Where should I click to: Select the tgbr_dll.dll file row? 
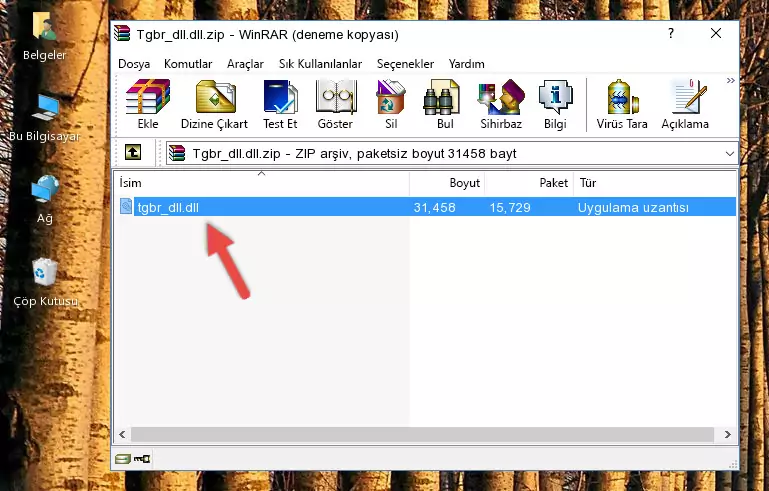click(427, 207)
